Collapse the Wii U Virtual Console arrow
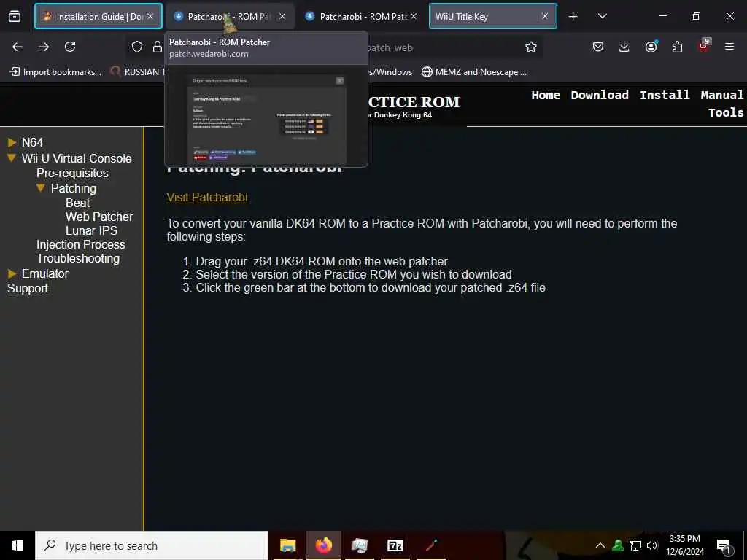Viewport: 747px width, 560px height. pos(12,157)
